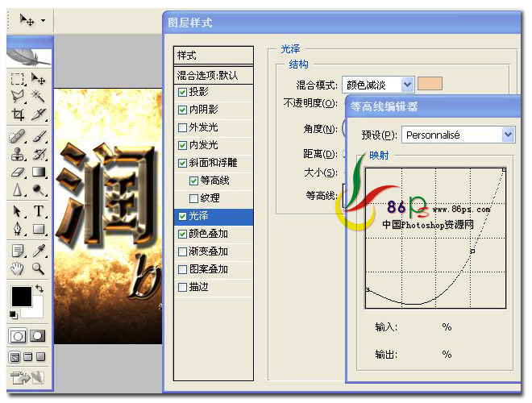Choose standard screen mode
Screen dimensions: 532x403
point(15,357)
